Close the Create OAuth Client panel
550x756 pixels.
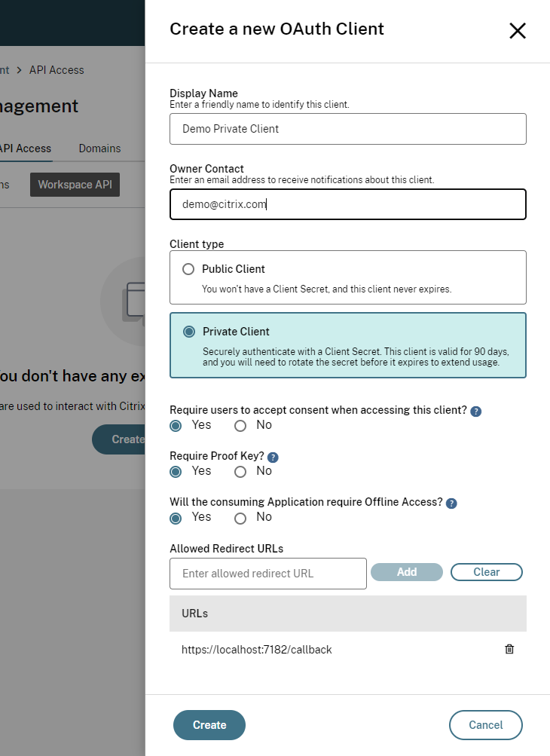pyautogui.click(x=517, y=31)
